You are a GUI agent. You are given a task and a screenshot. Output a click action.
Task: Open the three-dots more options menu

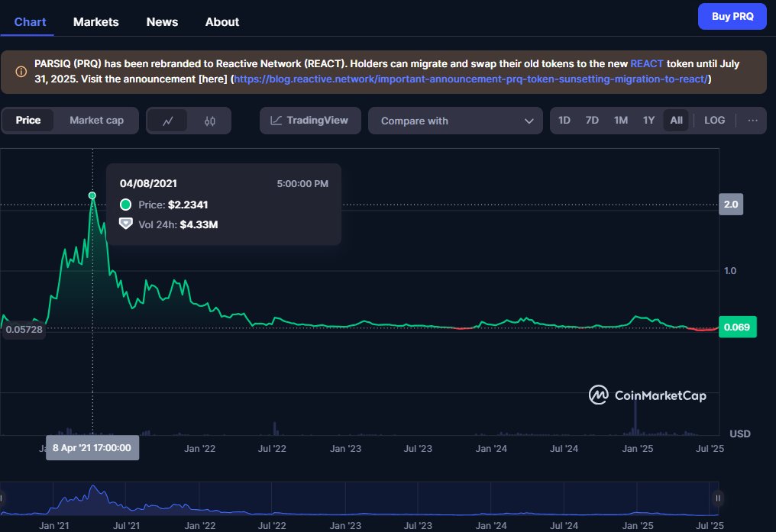pyautogui.click(x=753, y=120)
